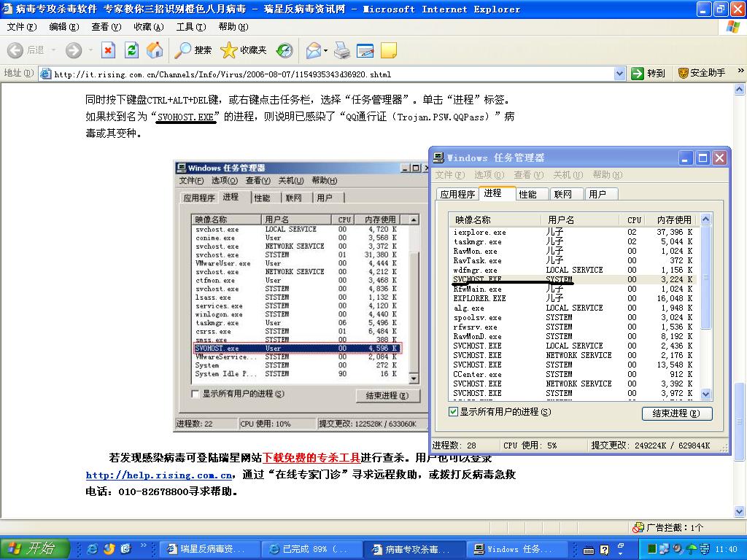Select the iexplore.exe process row
Image resolution: width=747 pixels, height=560 pixels.
click(573, 232)
